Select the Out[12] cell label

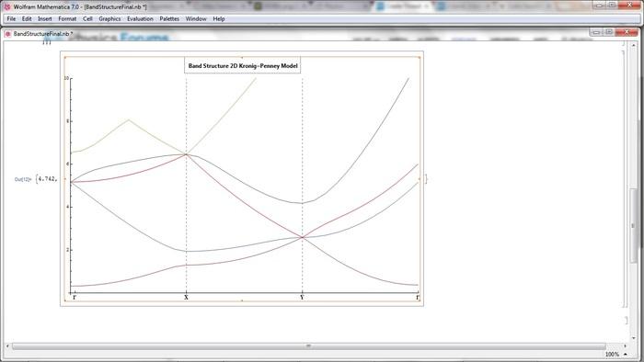tap(23, 179)
